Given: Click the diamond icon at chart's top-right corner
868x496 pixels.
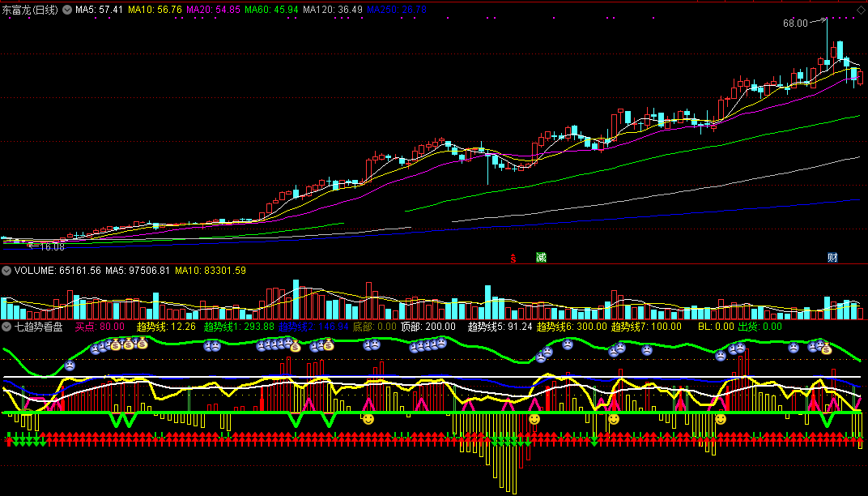Looking at the screenshot, I should (861, 10).
